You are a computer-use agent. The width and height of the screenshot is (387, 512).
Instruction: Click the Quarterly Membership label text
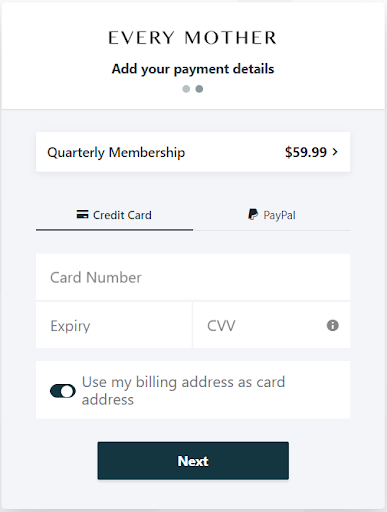click(116, 152)
